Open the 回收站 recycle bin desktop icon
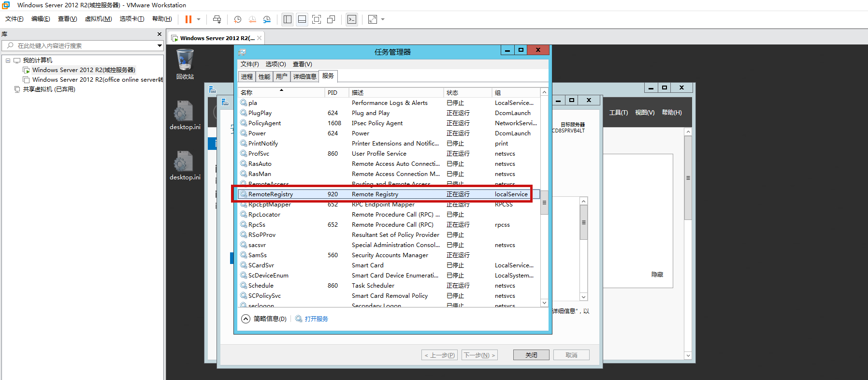 pos(185,64)
